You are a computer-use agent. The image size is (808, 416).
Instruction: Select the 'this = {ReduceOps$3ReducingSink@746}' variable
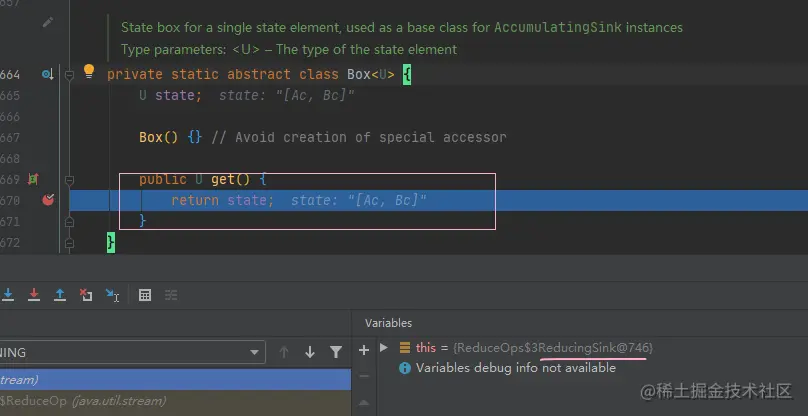coord(534,347)
